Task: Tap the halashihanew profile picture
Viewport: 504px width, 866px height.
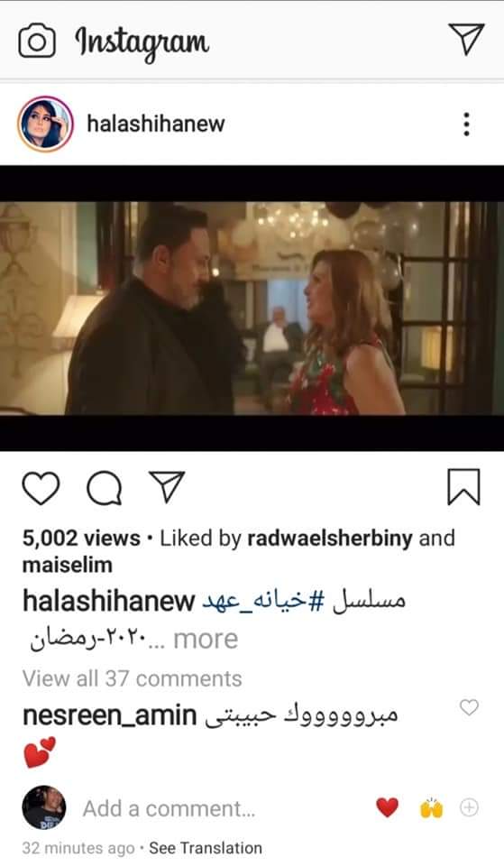Action: pyautogui.click(x=45, y=124)
